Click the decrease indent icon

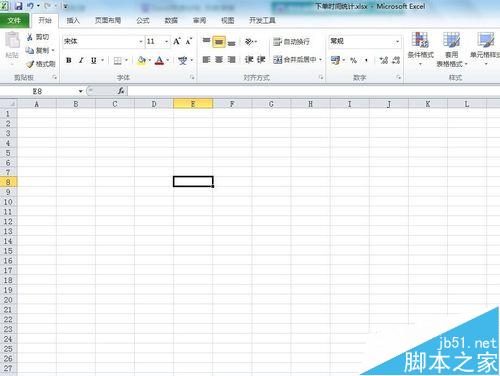tap(249, 60)
